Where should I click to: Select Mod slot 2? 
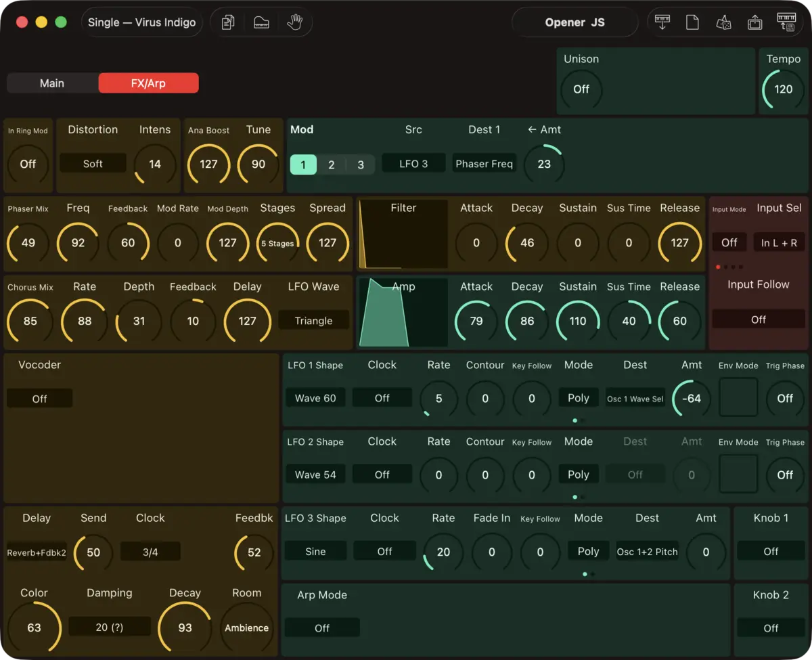[332, 164]
